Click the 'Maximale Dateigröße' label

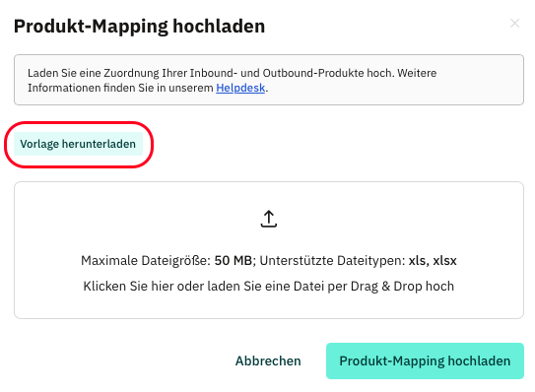pos(146,261)
